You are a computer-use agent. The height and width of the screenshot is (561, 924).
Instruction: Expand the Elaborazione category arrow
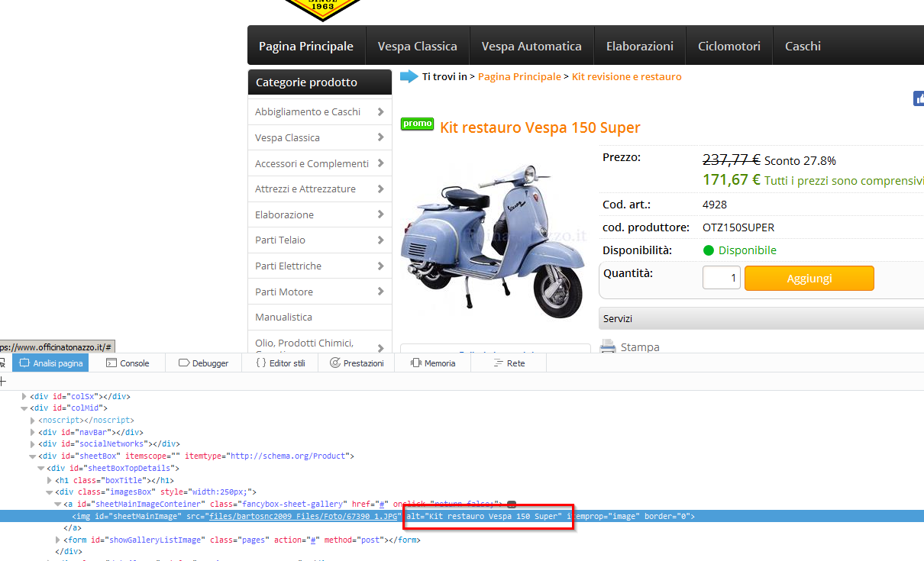click(x=380, y=214)
